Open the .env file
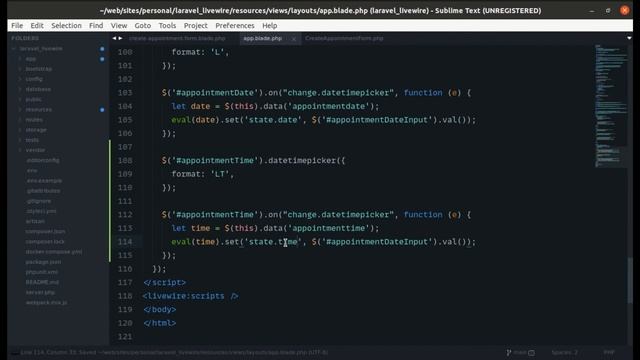The height and width of the screenshot is (360, 640). coord(32,171)
